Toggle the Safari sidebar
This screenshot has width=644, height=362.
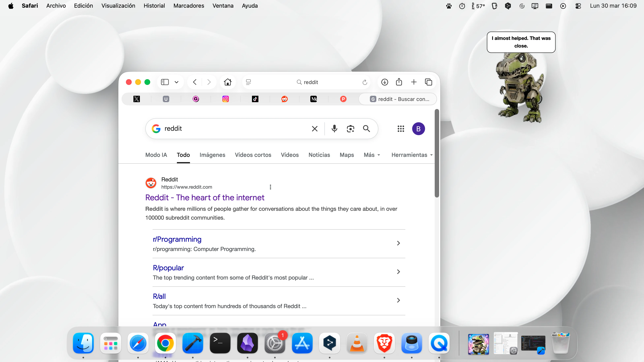(x=165, y=82)
